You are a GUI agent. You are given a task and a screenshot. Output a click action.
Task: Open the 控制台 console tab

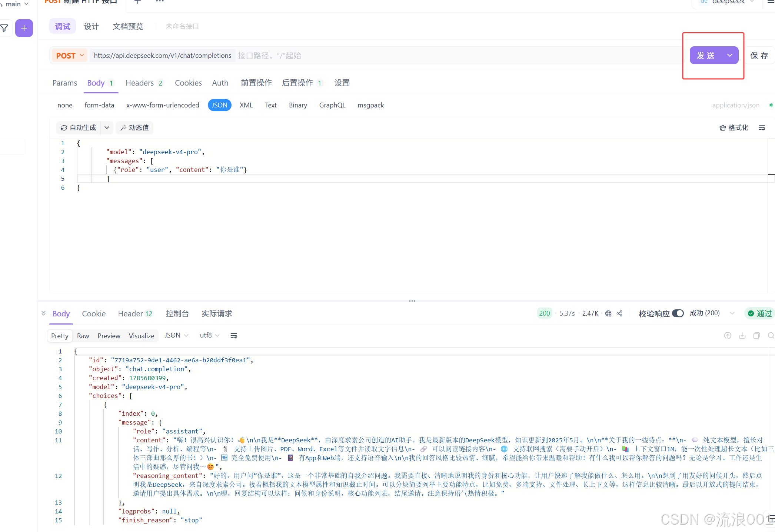click(x=177, y=314)
